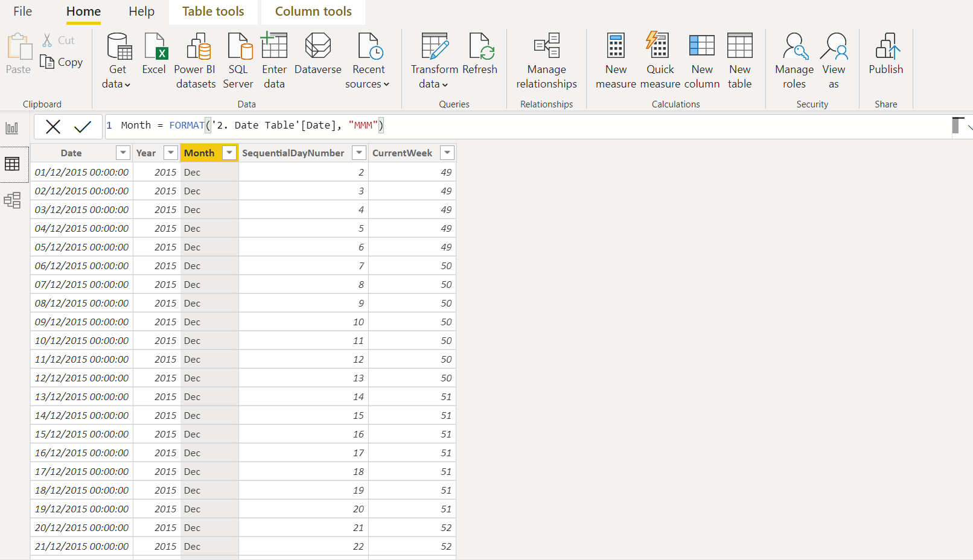The image size is (973, 560).
Task: Open the Month column filter dropdown
Action: click(229, 153)
